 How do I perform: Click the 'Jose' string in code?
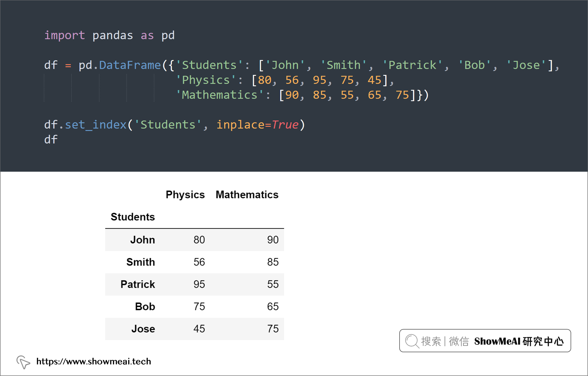pyautogui.click(x=526, y=65)
